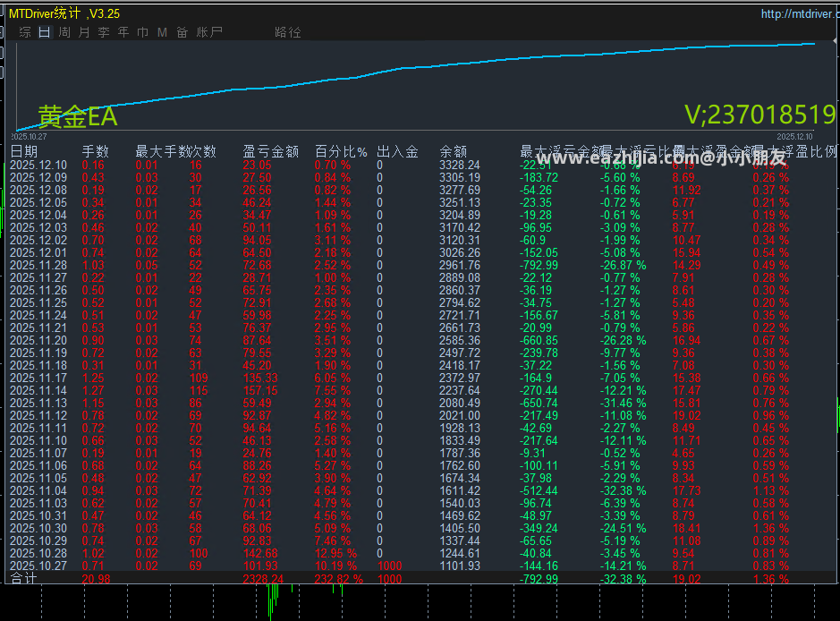Click profit amount 23.05
840x621 pixels.
pos(257,165)
